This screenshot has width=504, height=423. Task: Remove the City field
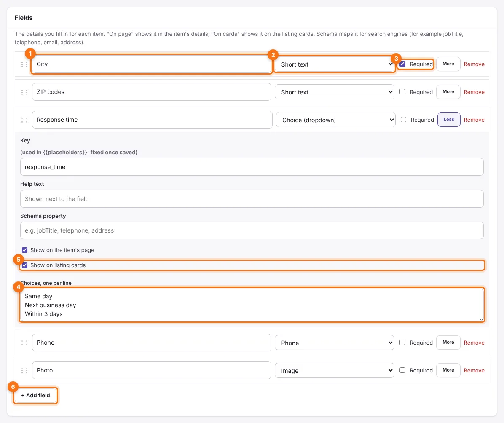tap(474, 64)
